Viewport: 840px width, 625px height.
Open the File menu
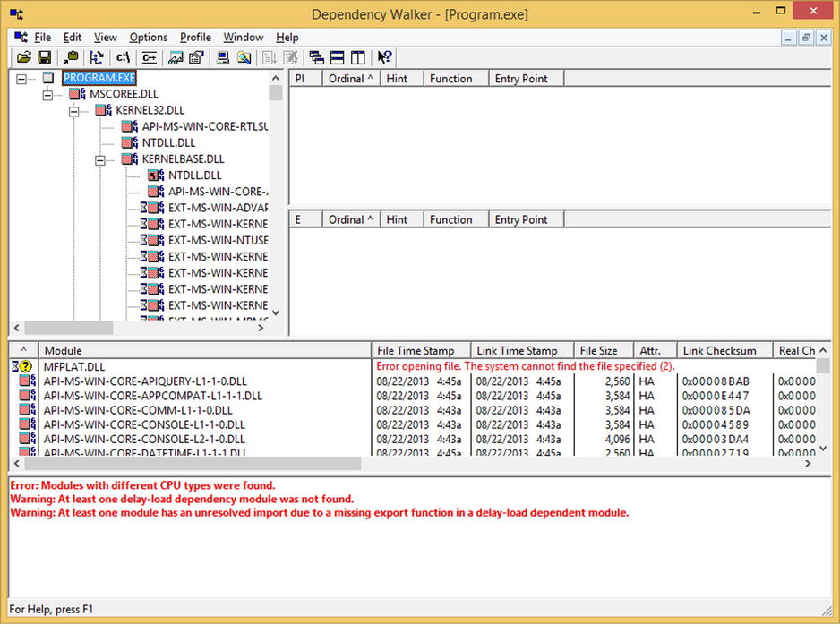(x=43, y=37)
